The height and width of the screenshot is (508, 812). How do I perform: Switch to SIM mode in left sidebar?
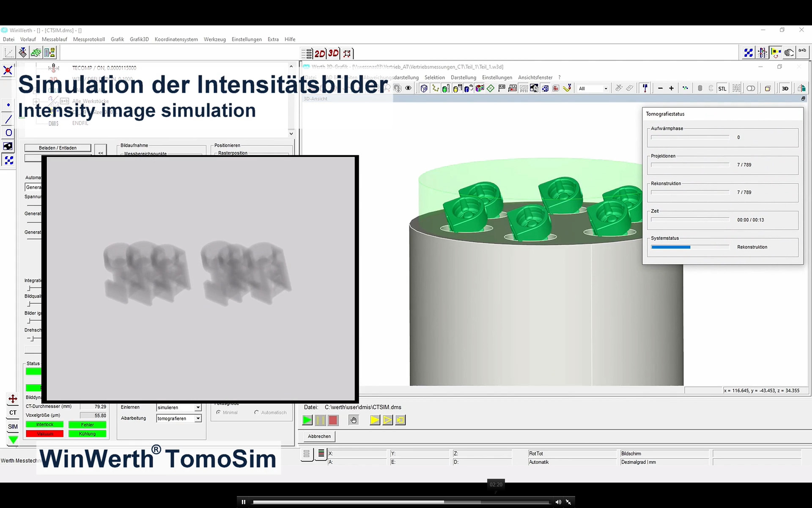point(13,427)
